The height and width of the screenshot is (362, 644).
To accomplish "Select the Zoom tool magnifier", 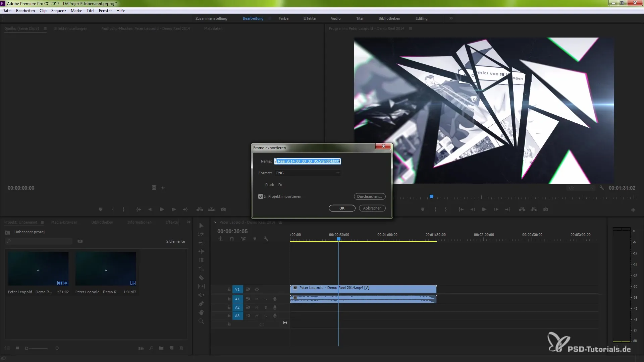I will point(201,321).
